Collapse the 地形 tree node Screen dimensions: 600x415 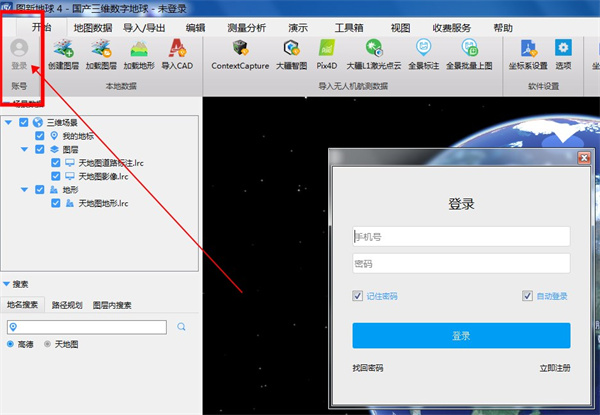pos(24,190)
